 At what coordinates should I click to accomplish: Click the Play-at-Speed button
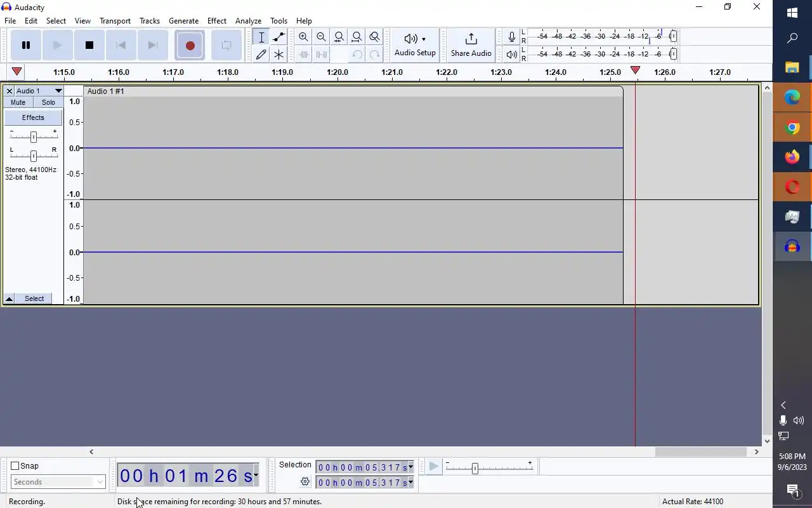434,467
